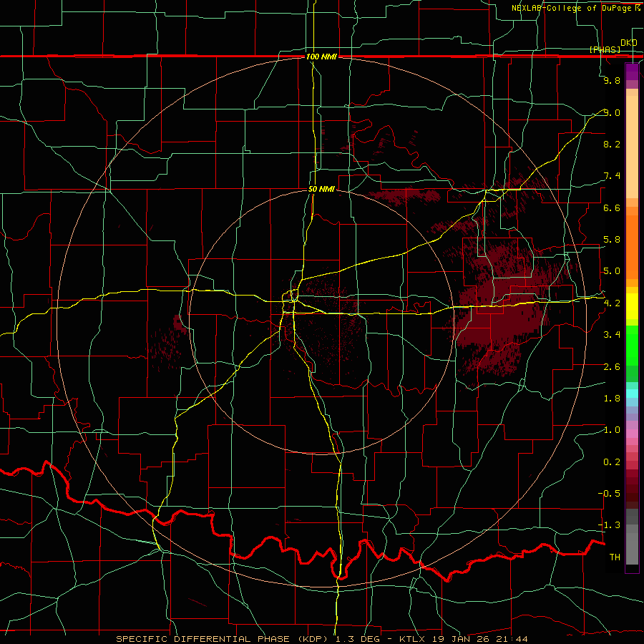644x644 pixels.
Task: Pick the gray color bar segment
Action: tap(632, 548)
